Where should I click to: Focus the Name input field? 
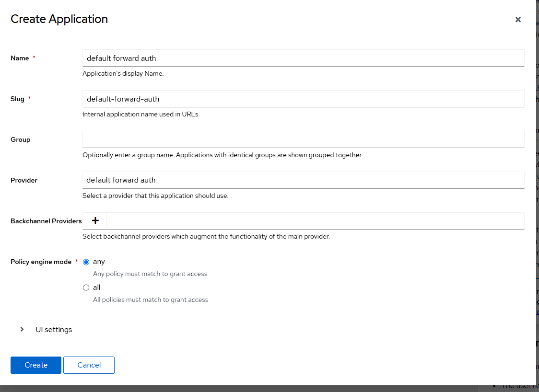[x=303, y=58]
